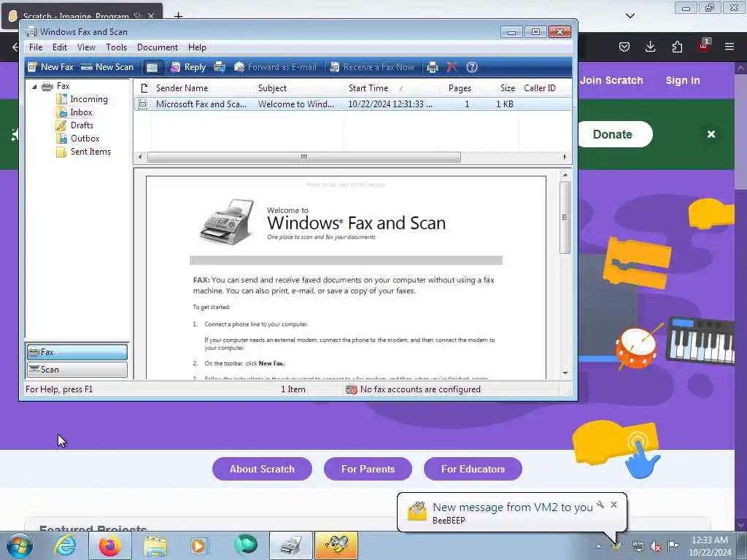Switch to the Scan view button
This screenshot has height=560, width=747.
(x=77, y=370)
